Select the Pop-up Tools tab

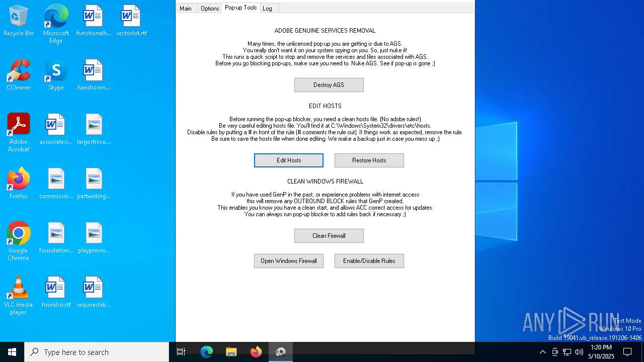click(241, 8)
